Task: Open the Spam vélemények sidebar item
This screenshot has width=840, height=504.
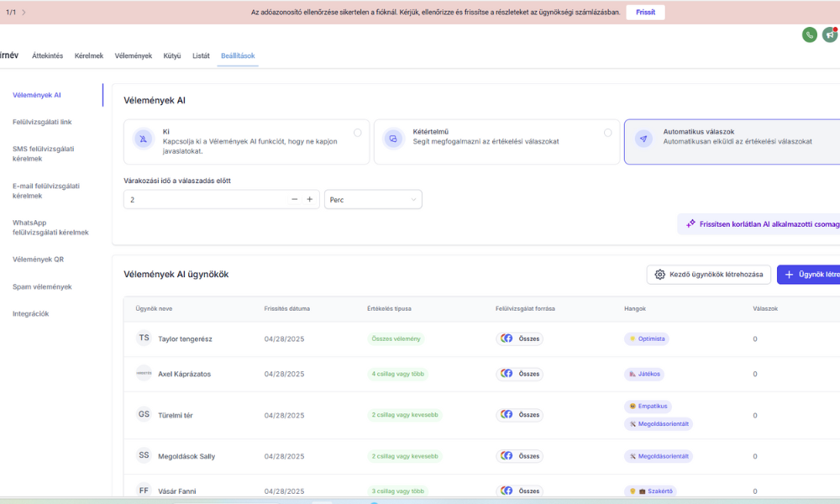Action: 42,286
